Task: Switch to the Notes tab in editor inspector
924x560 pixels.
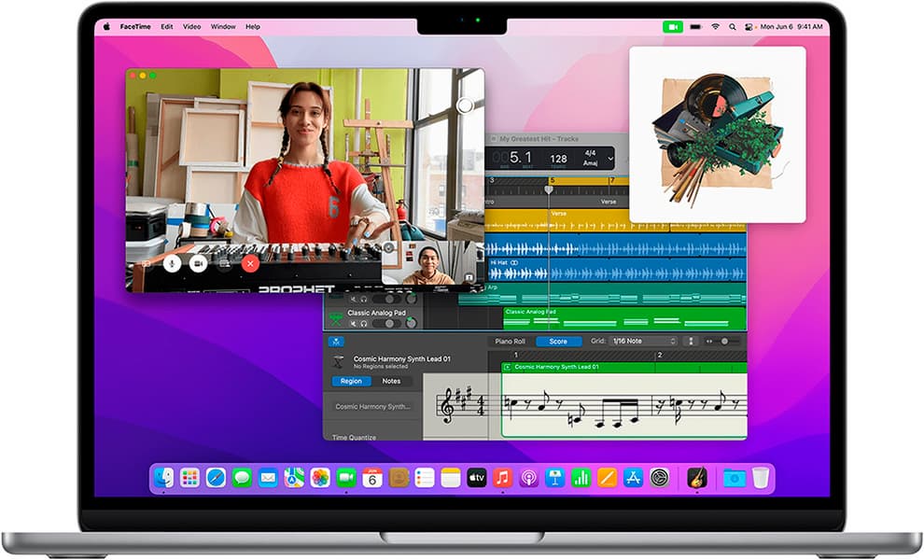Action: (391, 382)
